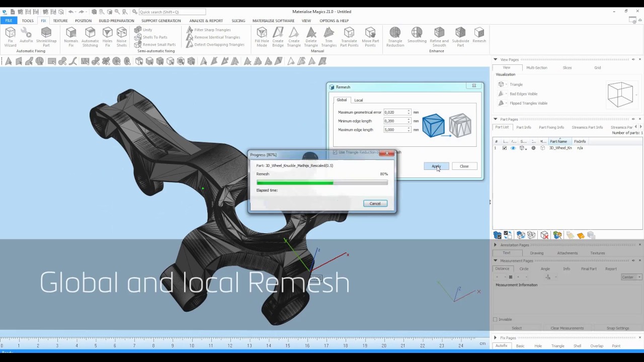Image resolution: width=644 pixels, height=362 pixels.
Task: Start Automatic Stitching
Action: 90,37
